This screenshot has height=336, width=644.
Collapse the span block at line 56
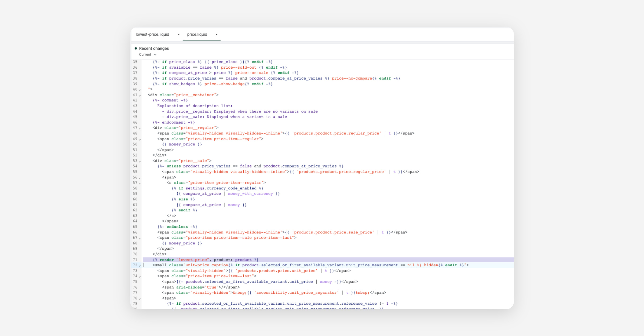coord(140,178)
